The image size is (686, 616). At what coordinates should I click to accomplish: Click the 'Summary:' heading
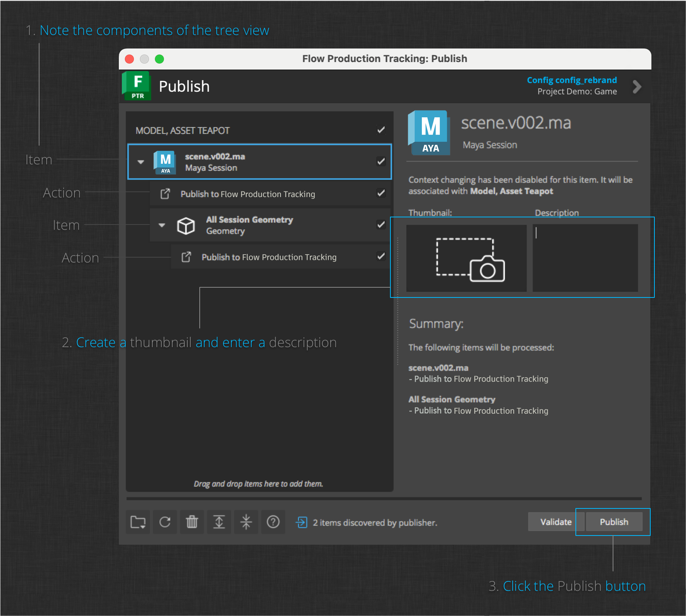[436, 324]
